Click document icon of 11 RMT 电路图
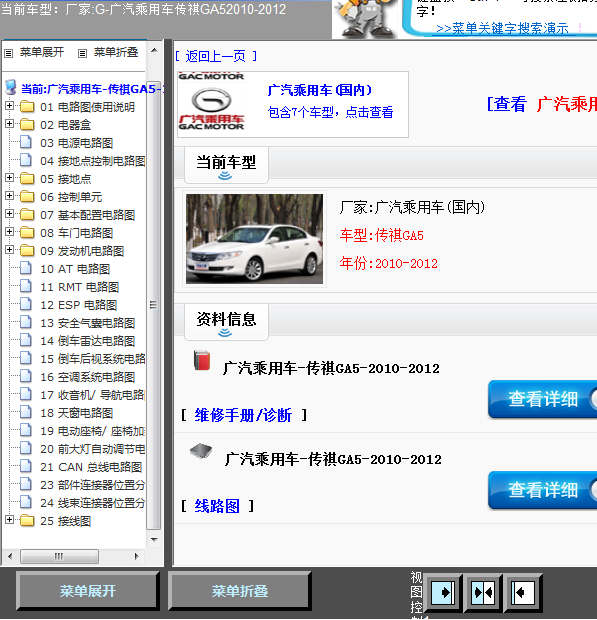This screenshot has height=620, width=597. [x=26, y=286]
